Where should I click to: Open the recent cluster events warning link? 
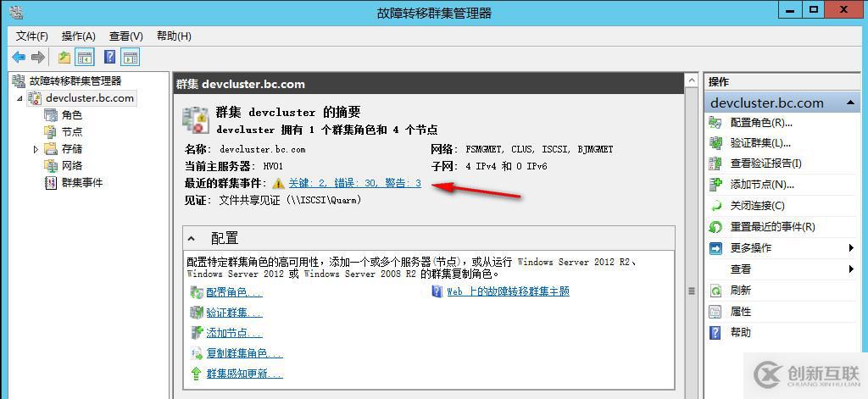[x=355, y=183]
